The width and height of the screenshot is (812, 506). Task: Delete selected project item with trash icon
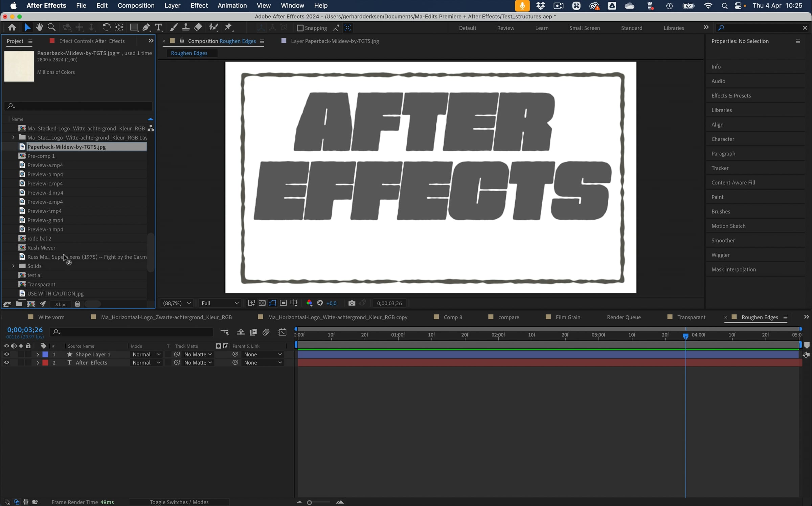(x=77, y=304)
